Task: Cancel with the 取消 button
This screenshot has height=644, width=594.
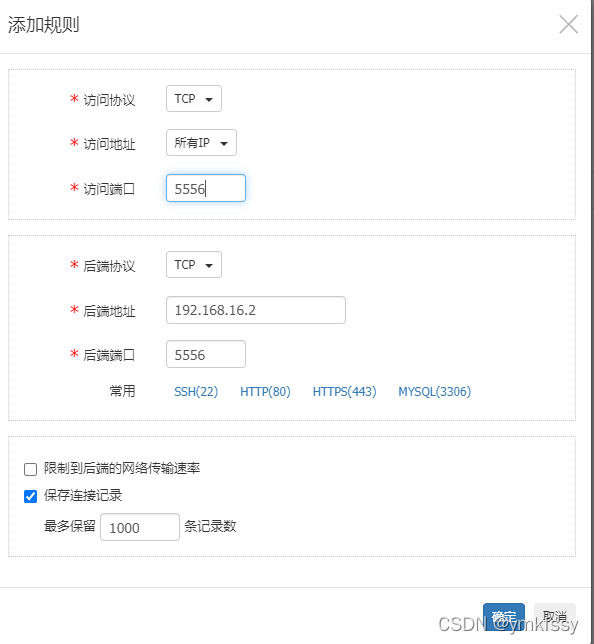Action: point(555,617)
